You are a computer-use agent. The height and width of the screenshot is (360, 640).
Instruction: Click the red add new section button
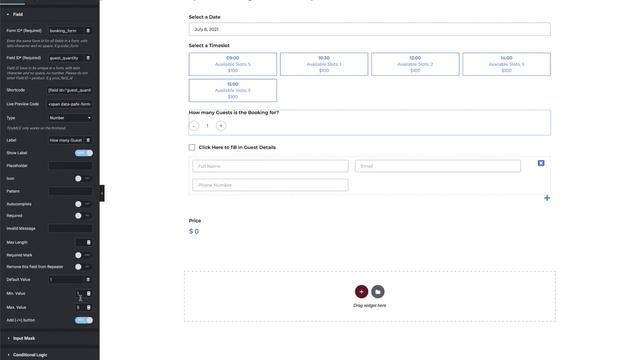(361, 291)
